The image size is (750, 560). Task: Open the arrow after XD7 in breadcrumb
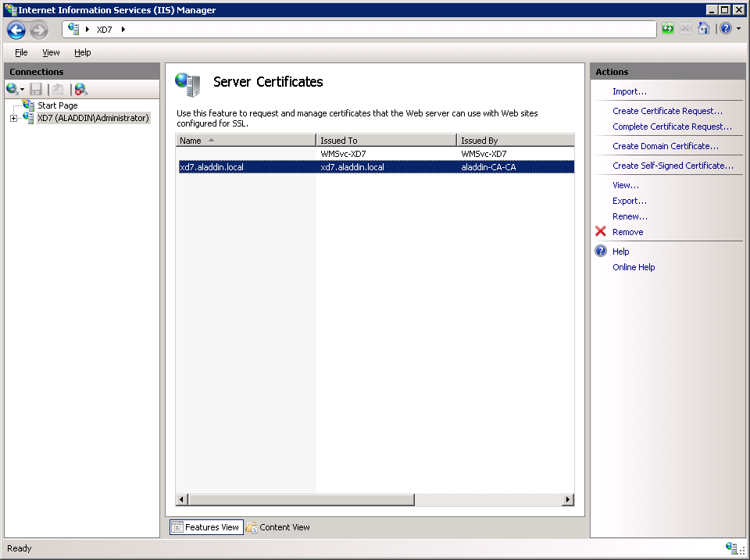pyautogui.click(x=123, y=30)
